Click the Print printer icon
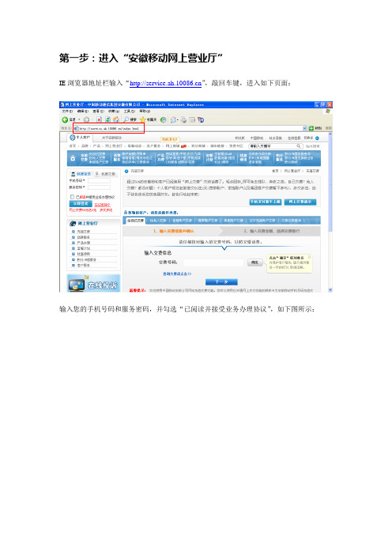This screenshot has height=555, width=392. click(x=183, y=120)
